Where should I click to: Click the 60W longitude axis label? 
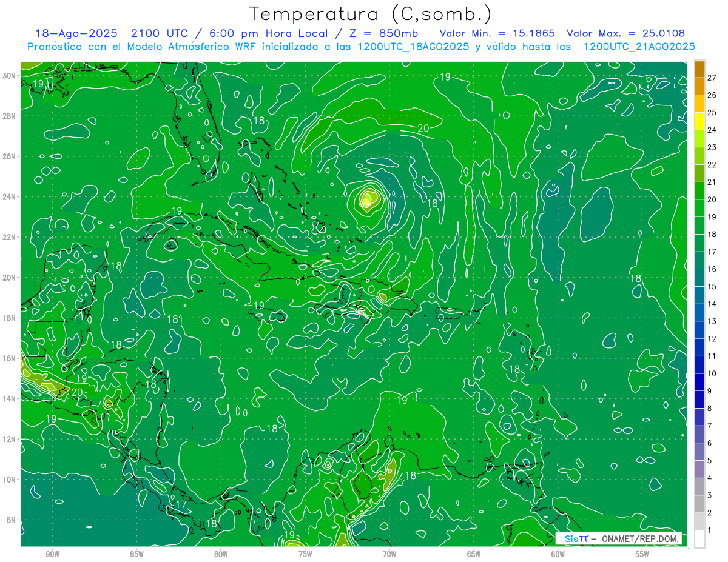pyautogui.click(x=558, y=554)
